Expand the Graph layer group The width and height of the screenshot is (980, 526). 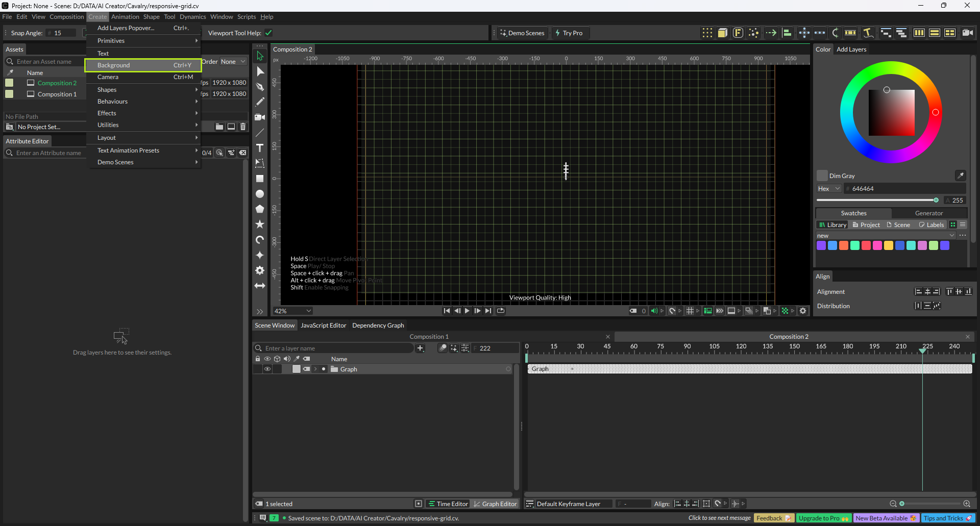click(x=315, y=369)
